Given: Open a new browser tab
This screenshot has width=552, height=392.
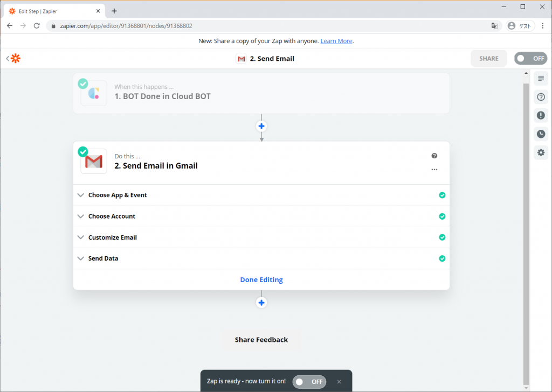Looking at the screenshot, I should coord(114,11).
